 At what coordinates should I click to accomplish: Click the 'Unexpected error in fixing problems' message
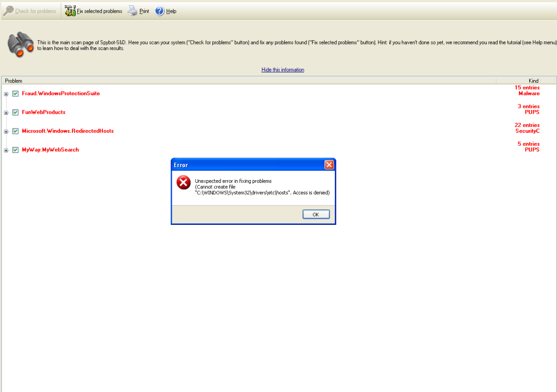coord(233,181)
